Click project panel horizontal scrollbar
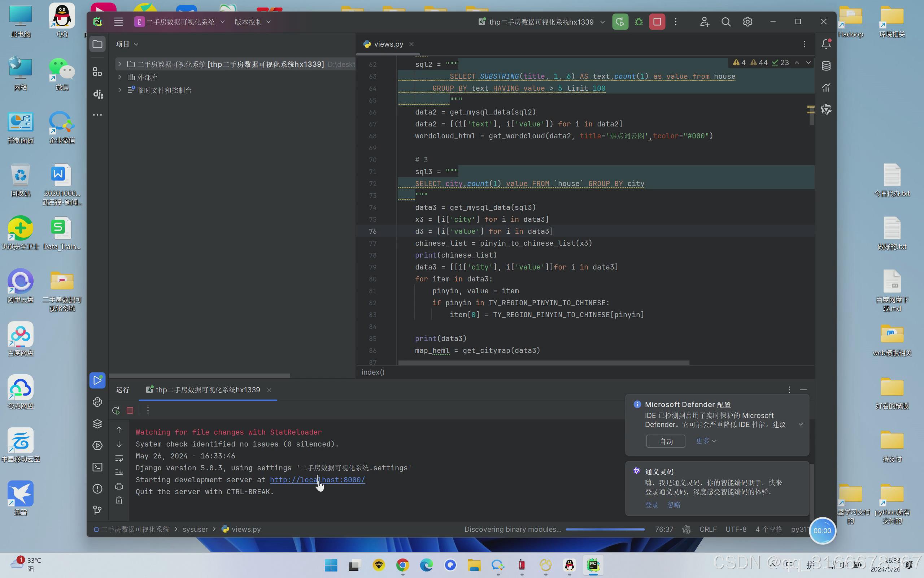This screenshot has width=924, height=578. pyautogui.click(x=200, y=375)
